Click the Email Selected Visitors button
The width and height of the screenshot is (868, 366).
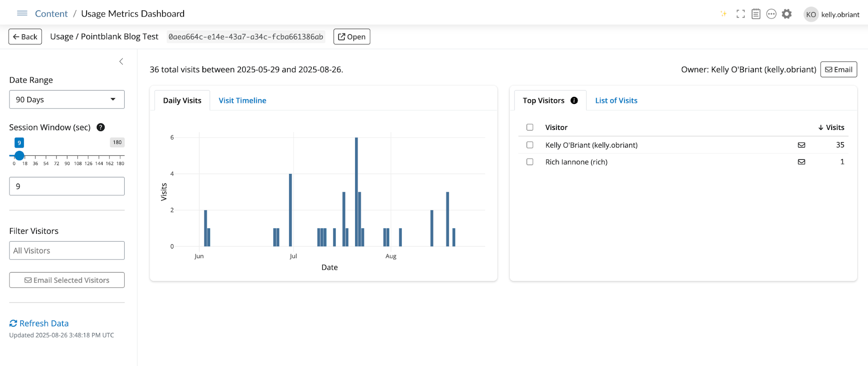click(67, 280)
